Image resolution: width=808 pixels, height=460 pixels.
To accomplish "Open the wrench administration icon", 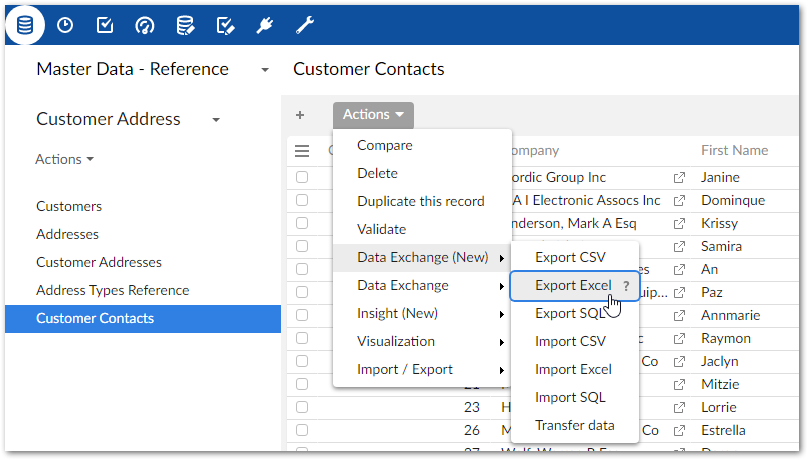I will (x=305, y=25).
